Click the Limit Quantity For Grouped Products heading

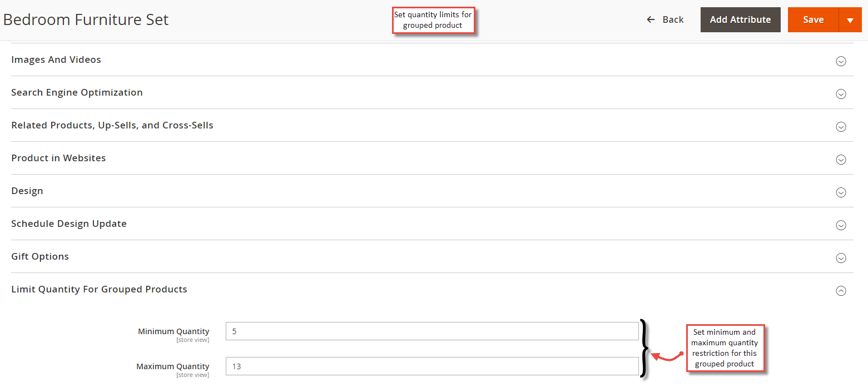point(99,289)
